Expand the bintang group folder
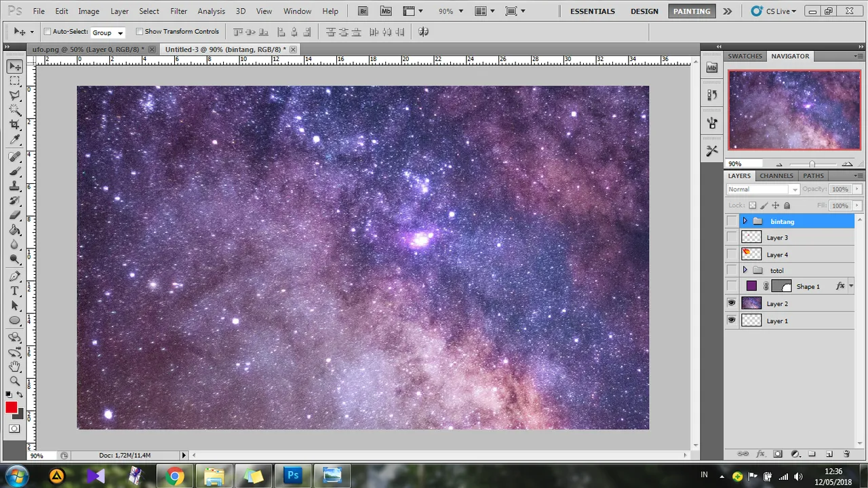This screenshot has width=868, height=488. click(x=745, y=221)
